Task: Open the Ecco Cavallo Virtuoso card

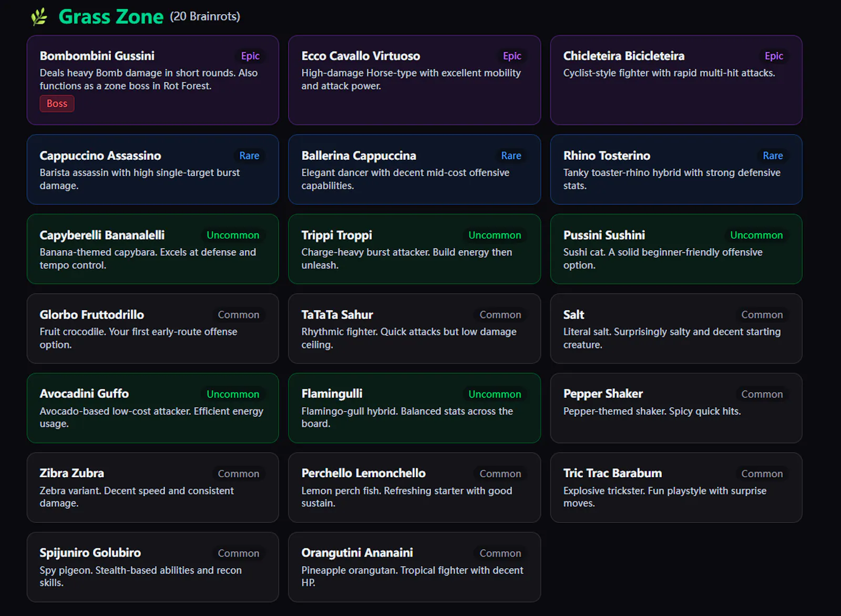Action: (414, 80)
